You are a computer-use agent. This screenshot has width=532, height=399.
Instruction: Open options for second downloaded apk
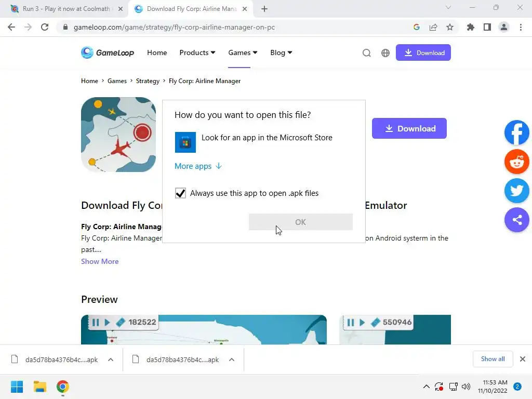(232, 360)
